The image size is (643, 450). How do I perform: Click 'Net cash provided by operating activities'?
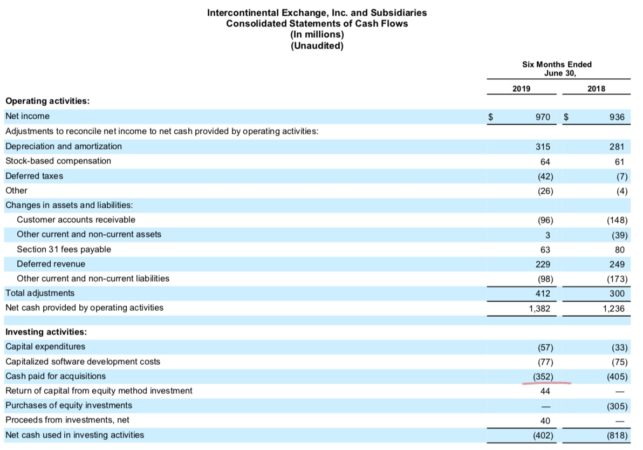(84, 308)
